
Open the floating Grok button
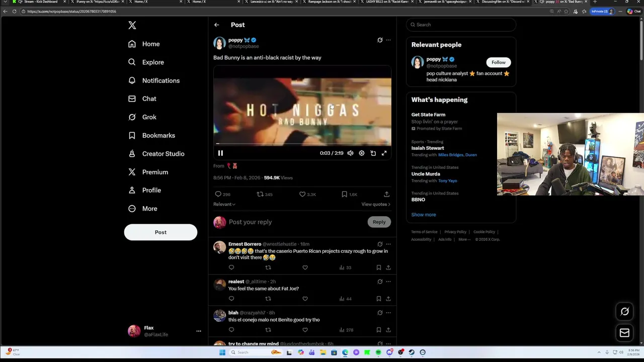[624, 312]
